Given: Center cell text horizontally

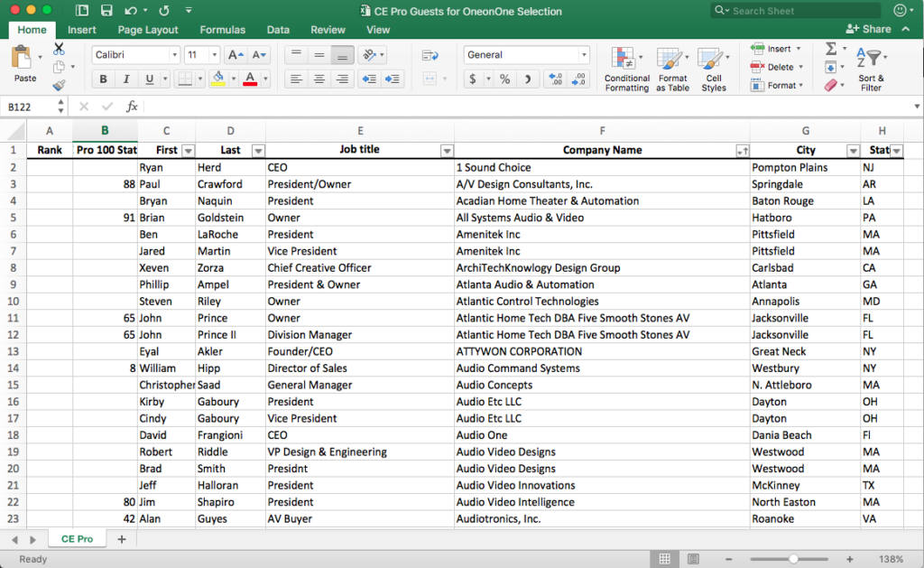Looking at the screenshot, I should pos(319,79).
